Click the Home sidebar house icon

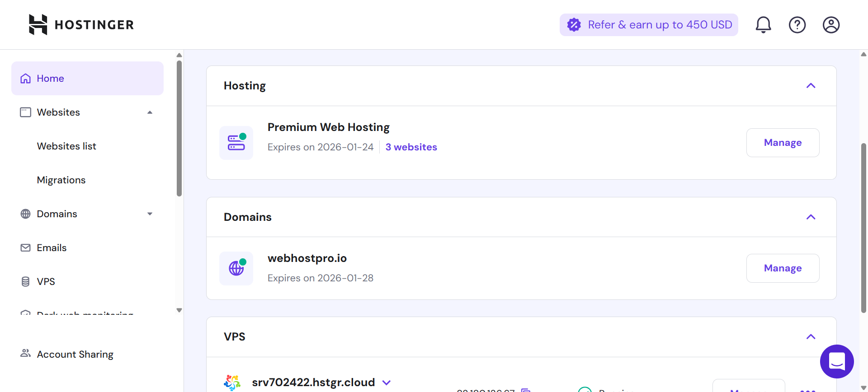pyautogui.click(x=26, y=79)
